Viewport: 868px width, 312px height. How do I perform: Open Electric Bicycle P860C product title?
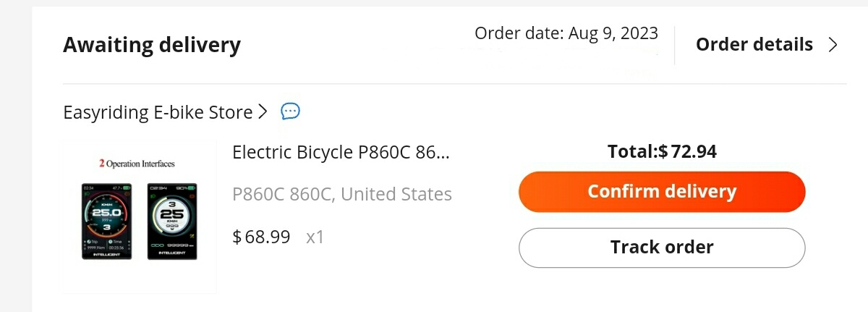pos(341,153)
